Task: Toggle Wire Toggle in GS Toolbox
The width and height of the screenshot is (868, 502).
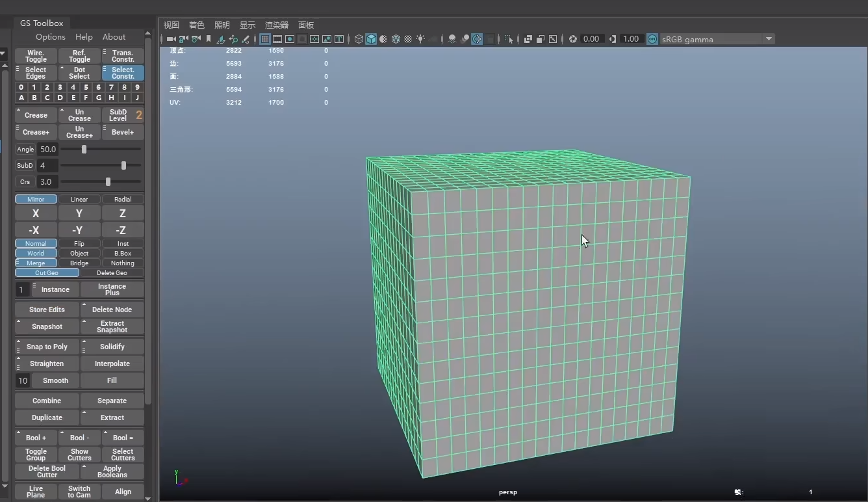Action: (x=34, y=56)
